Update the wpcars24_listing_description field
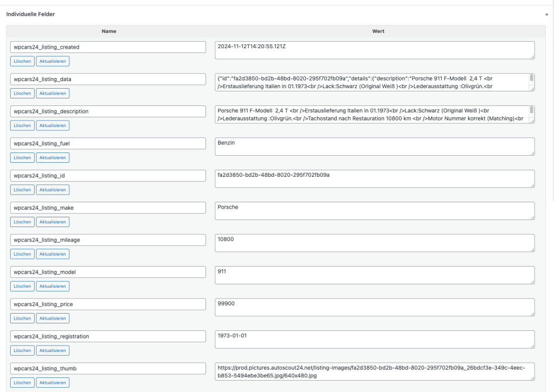 (52, 125)
